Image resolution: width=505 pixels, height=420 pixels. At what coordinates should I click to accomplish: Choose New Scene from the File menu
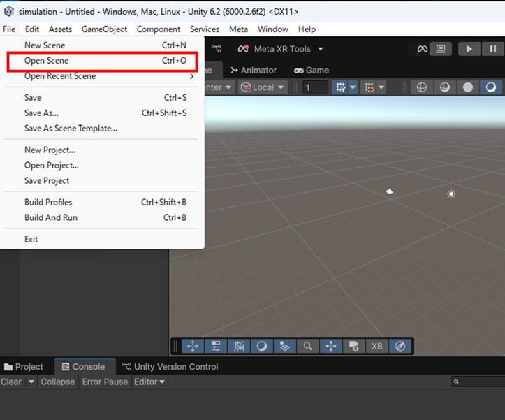click(x=103, y=45)
